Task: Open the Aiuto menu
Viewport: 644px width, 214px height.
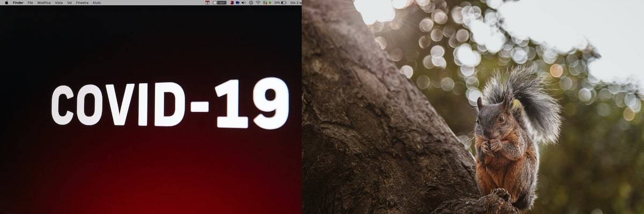Action: (x=97, y=3)
